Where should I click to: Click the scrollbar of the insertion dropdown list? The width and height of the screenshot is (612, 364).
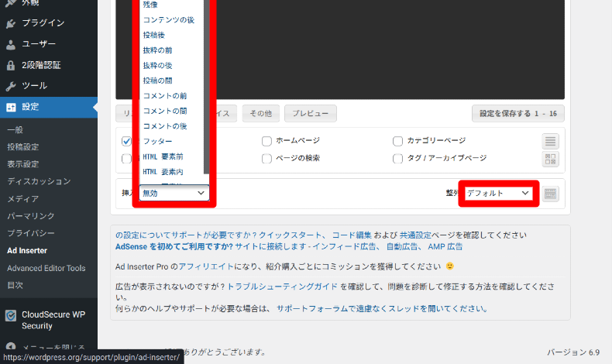pos(207,87)
